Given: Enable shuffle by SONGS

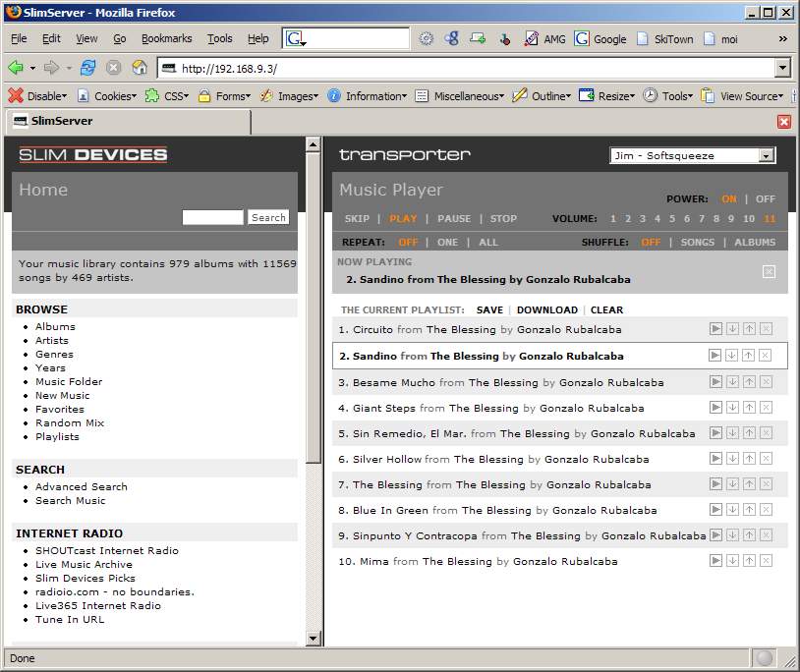Looking at the screenshot, I should pos(698,242).
